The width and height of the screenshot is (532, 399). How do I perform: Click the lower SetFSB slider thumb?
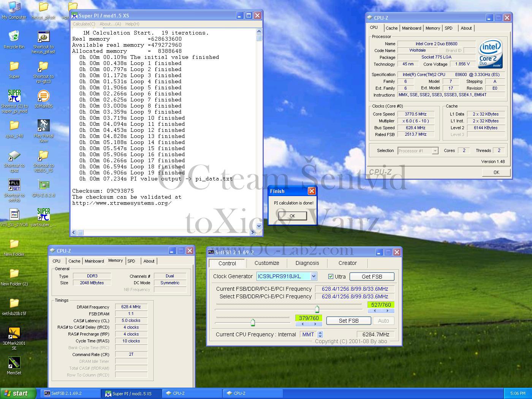coord(253,323)
